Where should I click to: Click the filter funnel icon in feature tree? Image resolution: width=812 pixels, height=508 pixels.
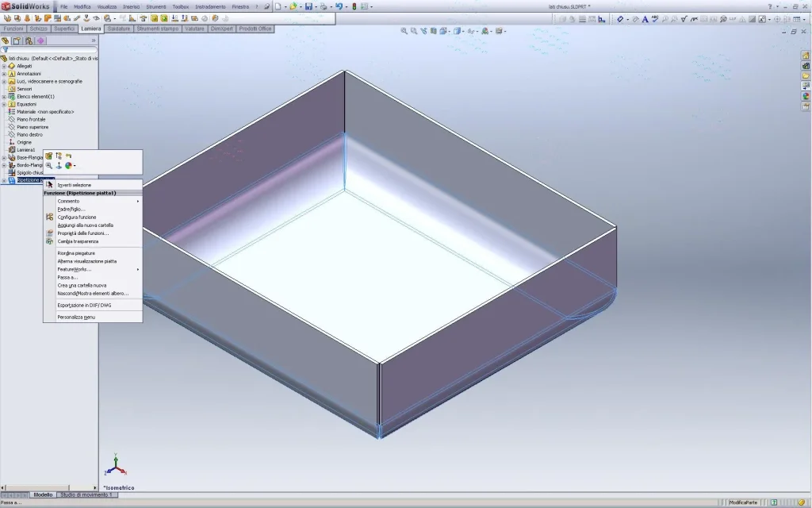coord(6,50)
